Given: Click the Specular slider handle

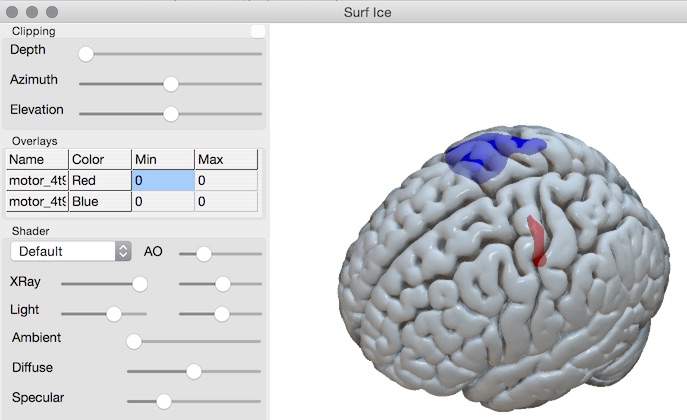Looking at the screenshot, I should pos(164,401).
